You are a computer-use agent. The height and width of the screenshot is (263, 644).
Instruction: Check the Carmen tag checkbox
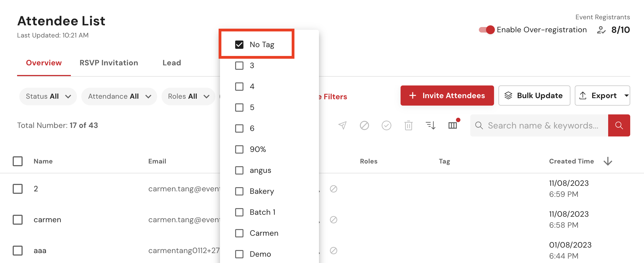point(239,233)
